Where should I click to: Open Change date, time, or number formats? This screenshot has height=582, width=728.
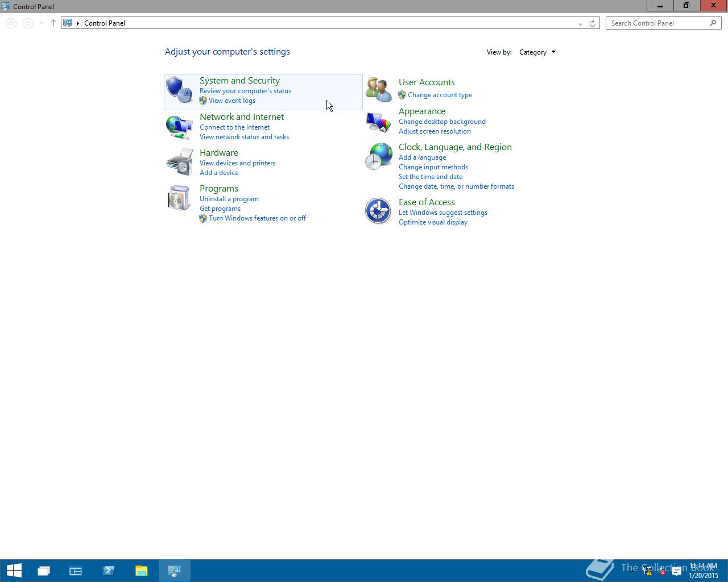tap(456, 186)
